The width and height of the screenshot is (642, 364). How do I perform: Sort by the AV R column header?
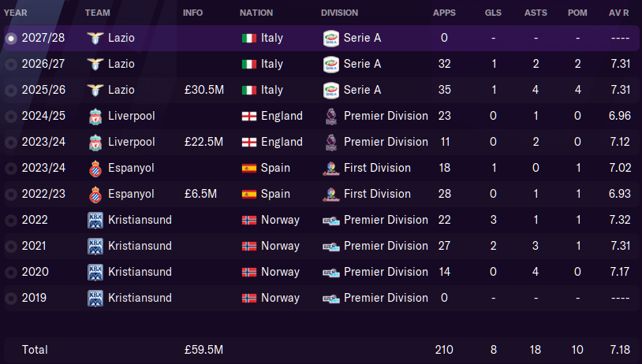pyautogui.click(x=618, y=13)
